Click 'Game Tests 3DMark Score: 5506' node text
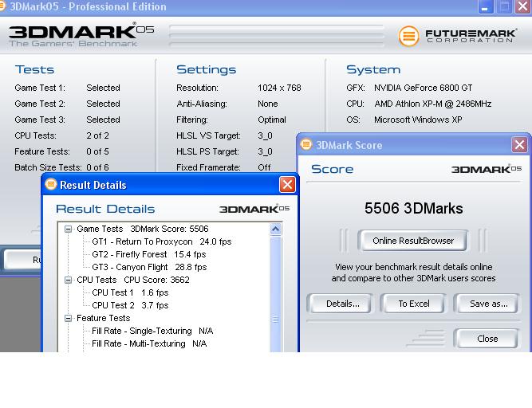The height and width of the screenshot is (408, 532). point(143,229)
